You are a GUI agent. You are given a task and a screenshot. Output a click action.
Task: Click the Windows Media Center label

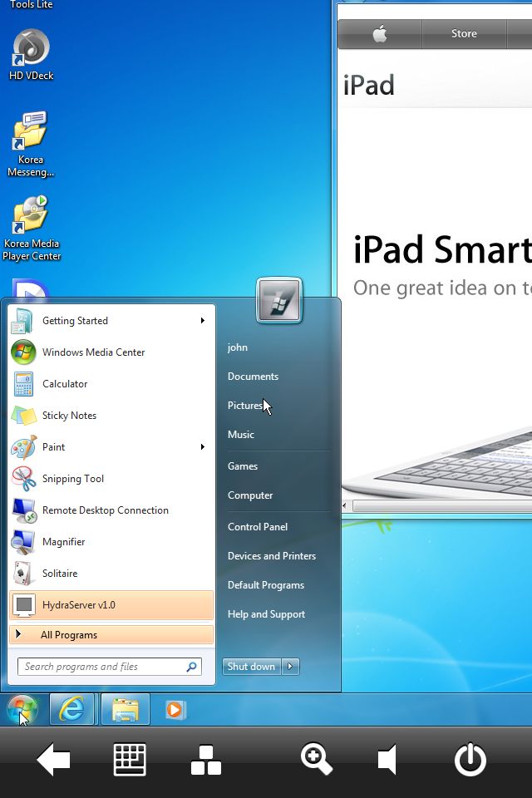point(93,352)
